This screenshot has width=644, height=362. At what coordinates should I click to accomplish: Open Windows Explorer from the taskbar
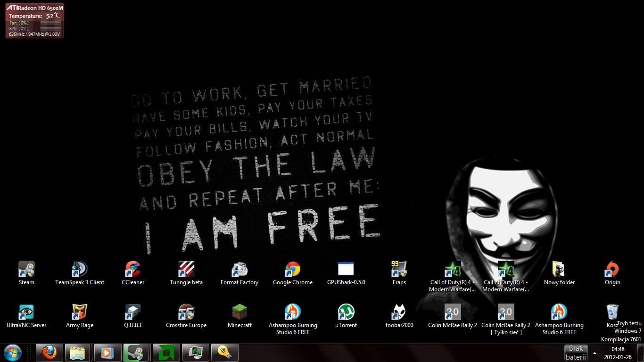click(78, 353)
